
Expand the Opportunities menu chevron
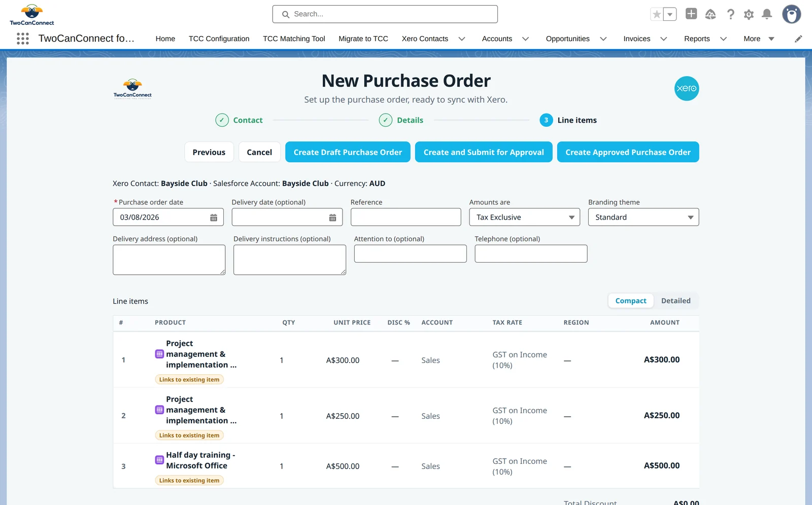tap(603, 39)
